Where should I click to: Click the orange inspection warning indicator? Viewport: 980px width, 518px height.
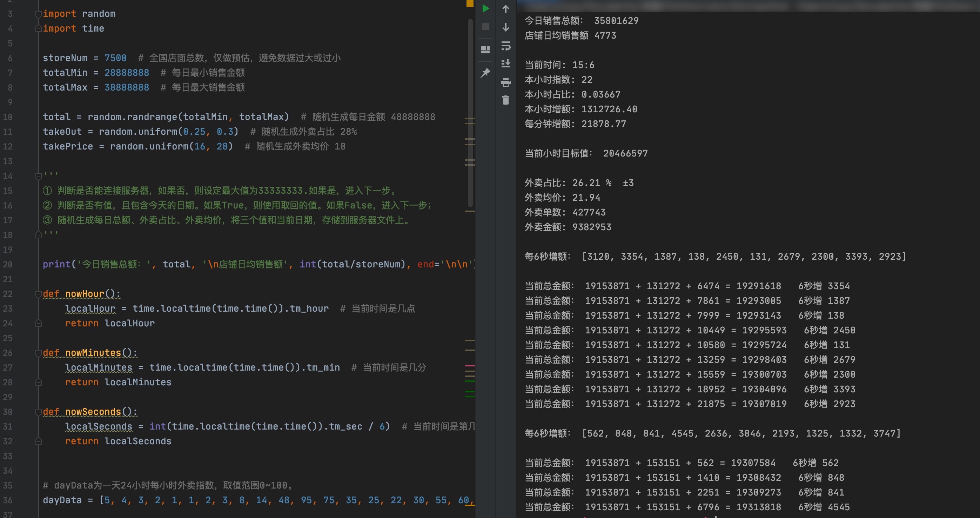pos(470,3)
